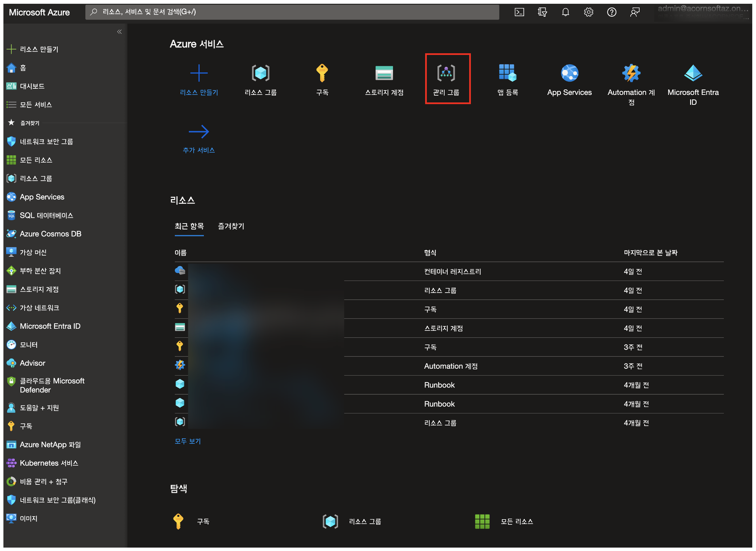Click the 마지막으로 본 날짜 column header
Image resolution: width=756 pixels, height=551 pixels.
(651, 253)
